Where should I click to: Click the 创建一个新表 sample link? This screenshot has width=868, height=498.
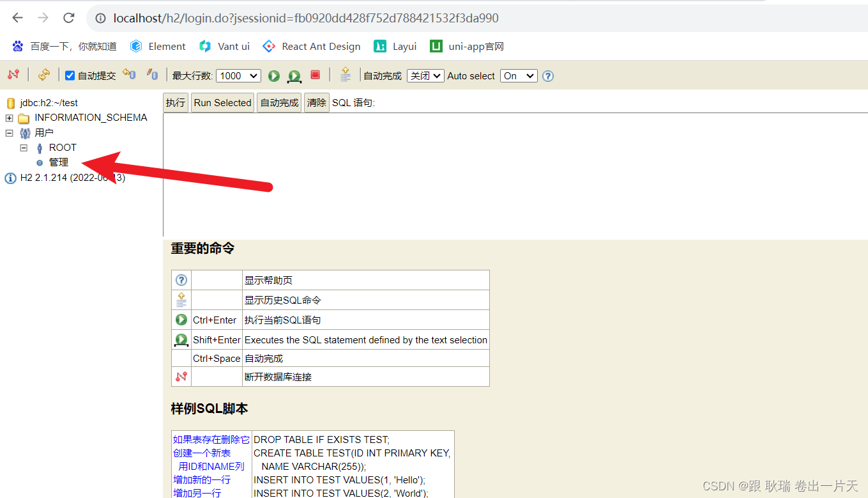point(202,453)
